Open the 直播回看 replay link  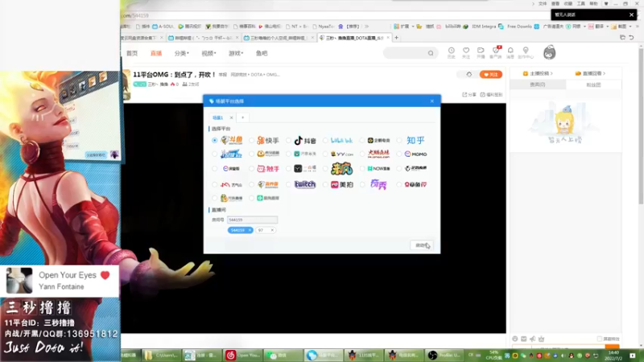[590, 73]
